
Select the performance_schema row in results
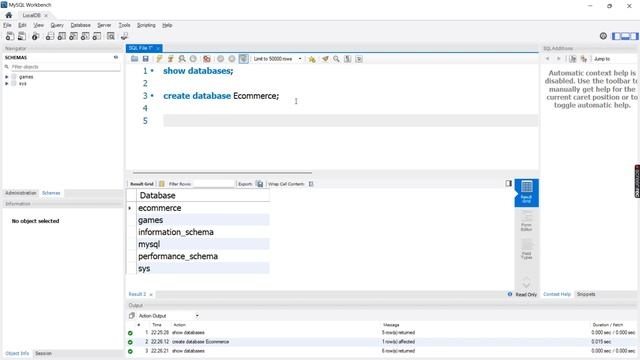coord(203,256)
